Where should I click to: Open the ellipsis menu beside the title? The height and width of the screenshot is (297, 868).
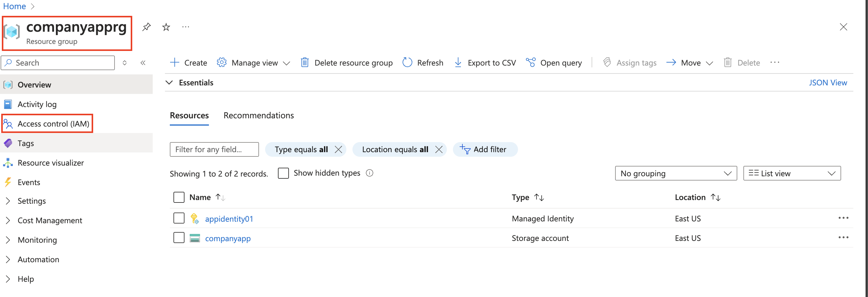(186, 27)
